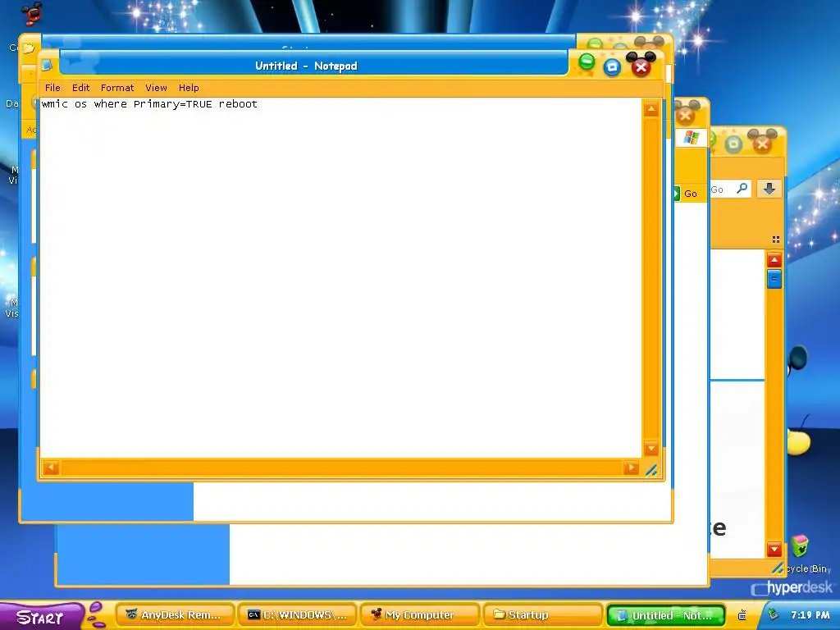
Task: Switch to C:\WINDOWS command prompt taskbar item
Action: [298, 615]
